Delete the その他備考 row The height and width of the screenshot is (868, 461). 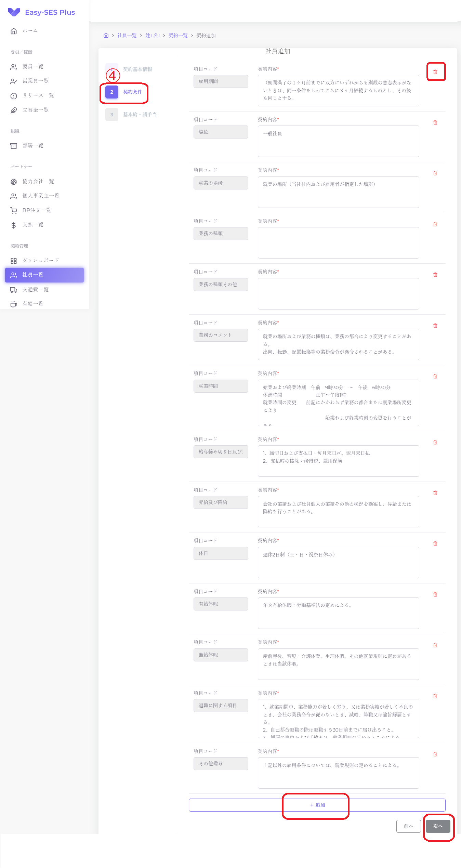pyautogui.click(x=435, y=754)
